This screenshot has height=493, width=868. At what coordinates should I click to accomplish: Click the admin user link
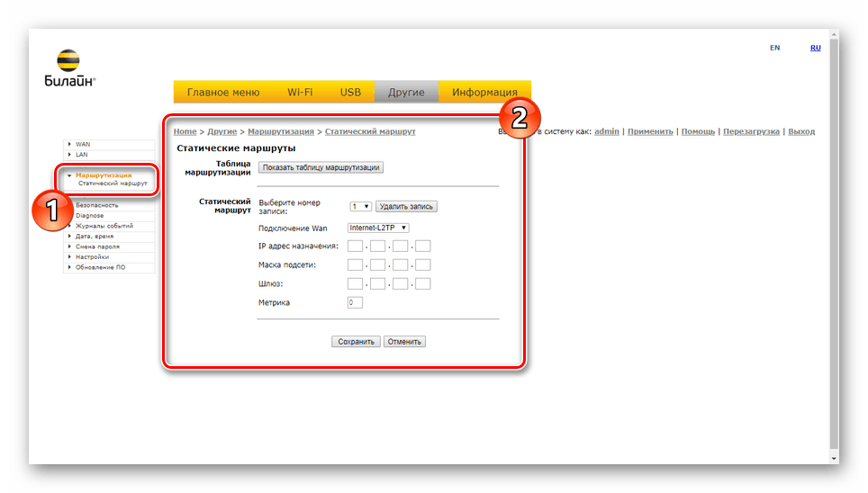607,131
